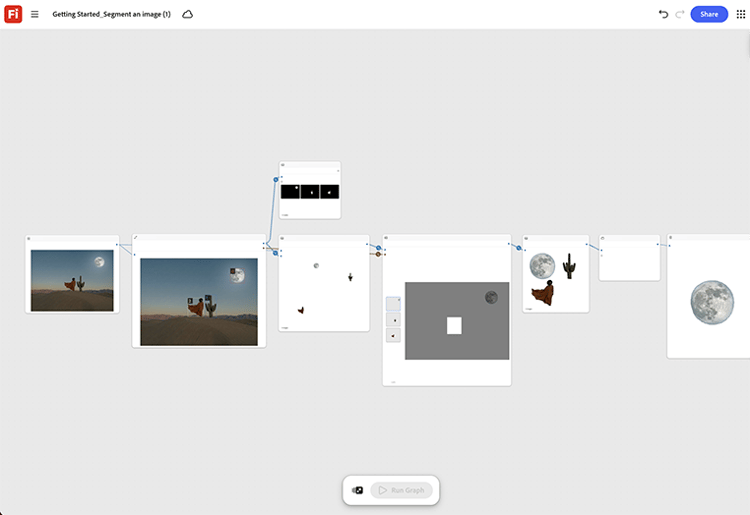Click the header icon of the first image node
The height and width of the screenshot is (515, 750).
click(x=29, y=239)
